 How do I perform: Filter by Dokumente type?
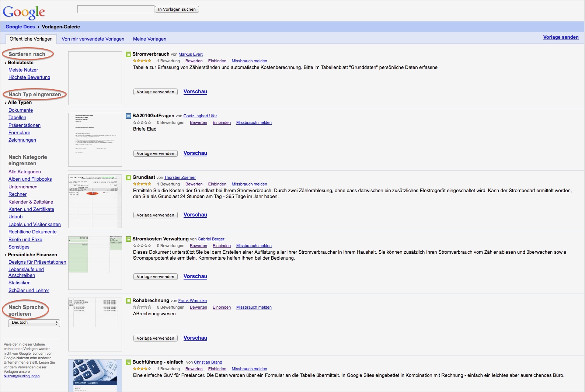click(21, 110)
